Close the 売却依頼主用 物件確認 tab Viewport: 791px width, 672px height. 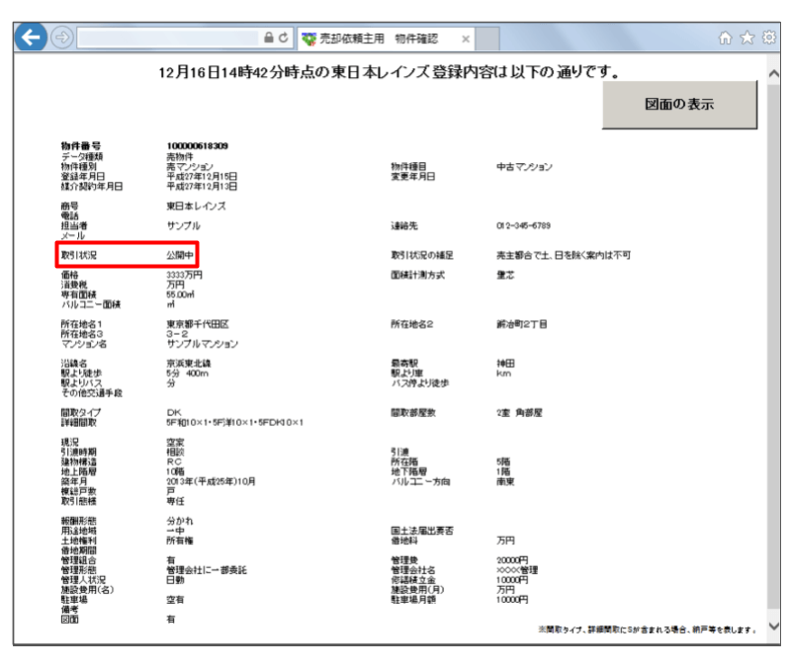coord(466,39)
